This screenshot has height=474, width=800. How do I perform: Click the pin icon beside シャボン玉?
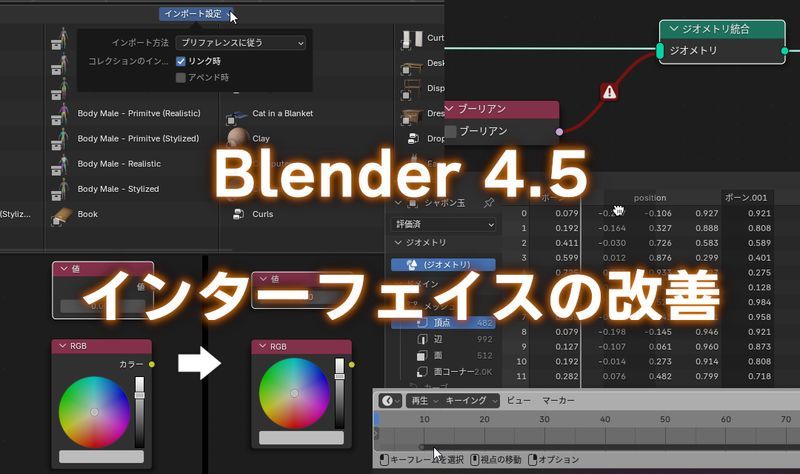pos(488,203)
